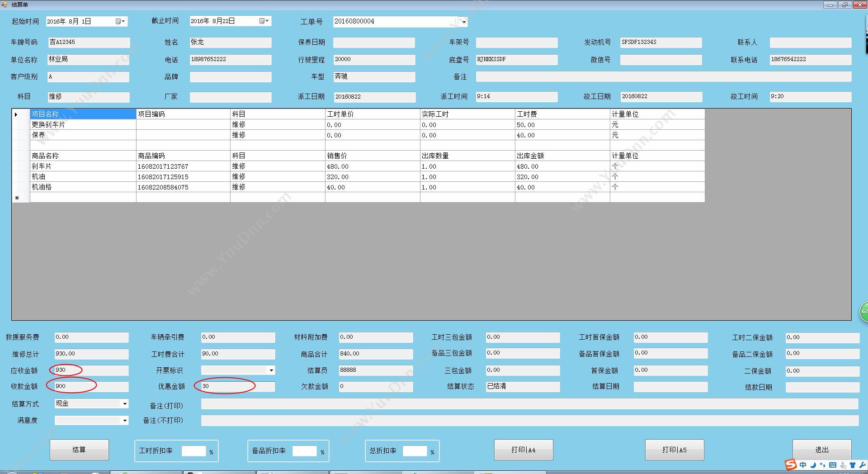Click the 结算员 field showing 88888
Screen dimensions: 868x474
pos(376,370)
